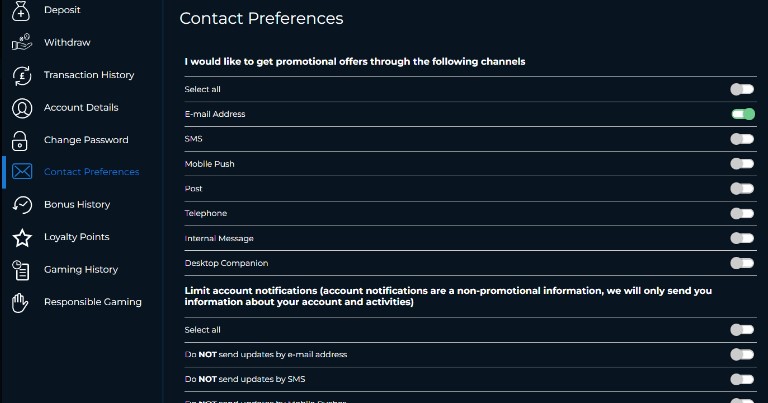The width and height of the screenshot is (768, 403).
Task: Enable the SMS promotional offers toggle
Action: tap(742, 139)
